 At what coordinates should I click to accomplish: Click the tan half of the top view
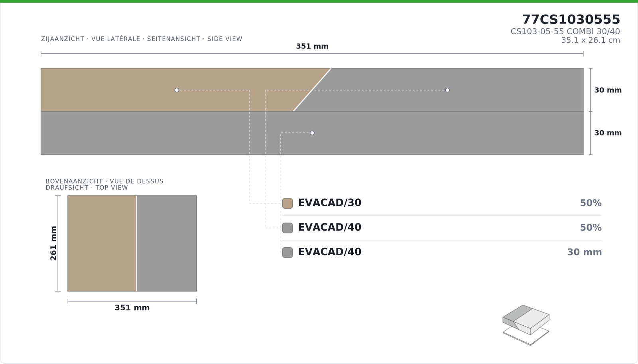coord(102,243)
